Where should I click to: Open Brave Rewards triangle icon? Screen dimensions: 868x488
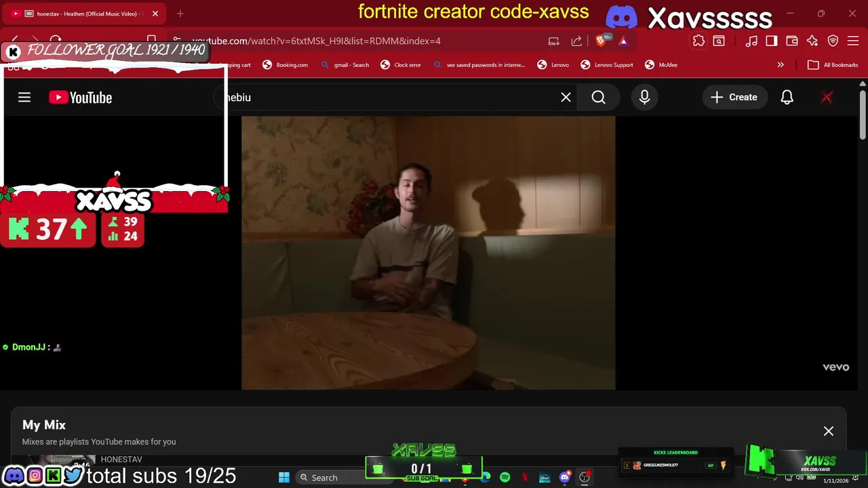tap(623, 41)
